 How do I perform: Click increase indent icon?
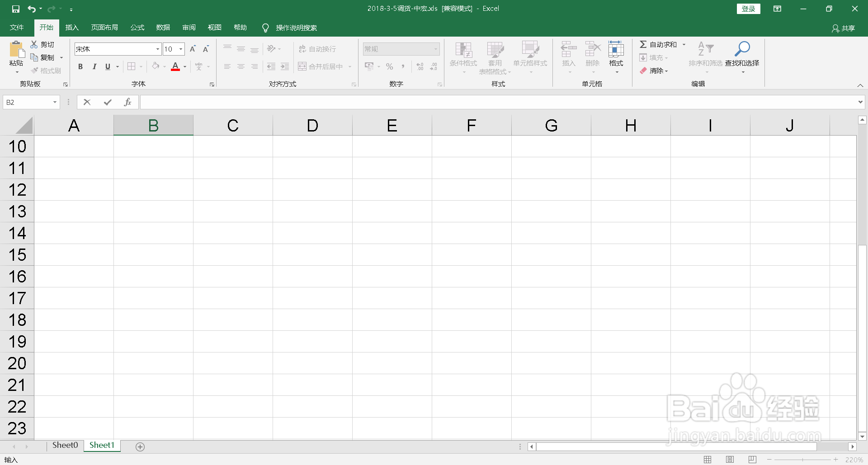point(285,66)
